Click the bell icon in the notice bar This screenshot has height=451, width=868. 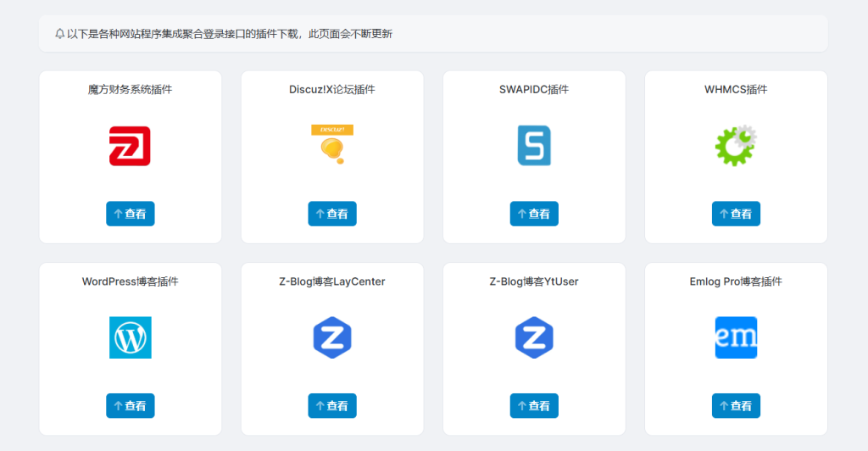[x=59, y=34]
